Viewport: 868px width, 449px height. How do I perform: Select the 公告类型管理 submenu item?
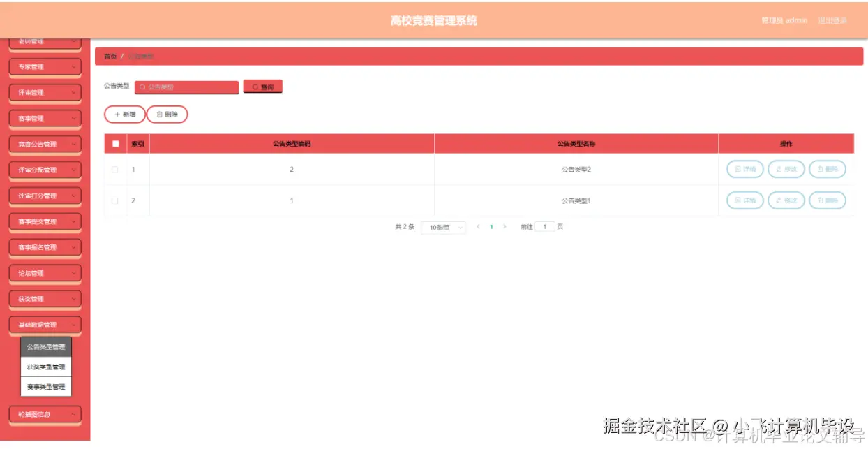(x=46, y=347)
